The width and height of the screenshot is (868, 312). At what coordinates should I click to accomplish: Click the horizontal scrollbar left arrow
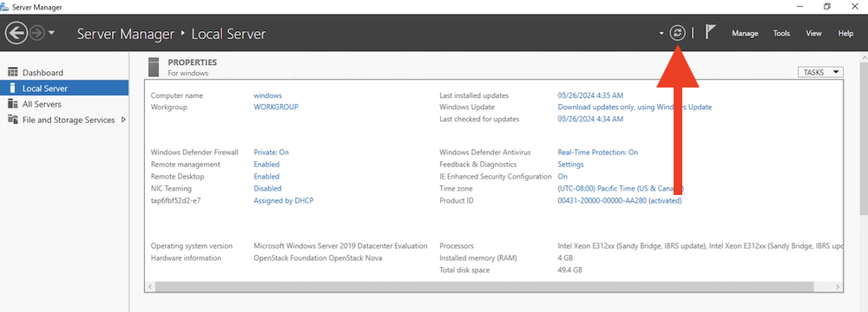[x=150, y=287]
